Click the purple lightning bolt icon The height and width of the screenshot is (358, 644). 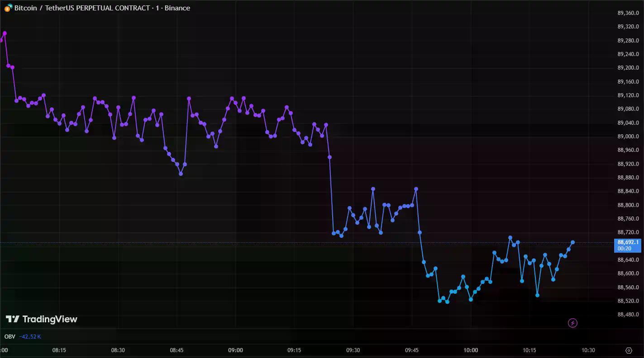click(572, 323)
